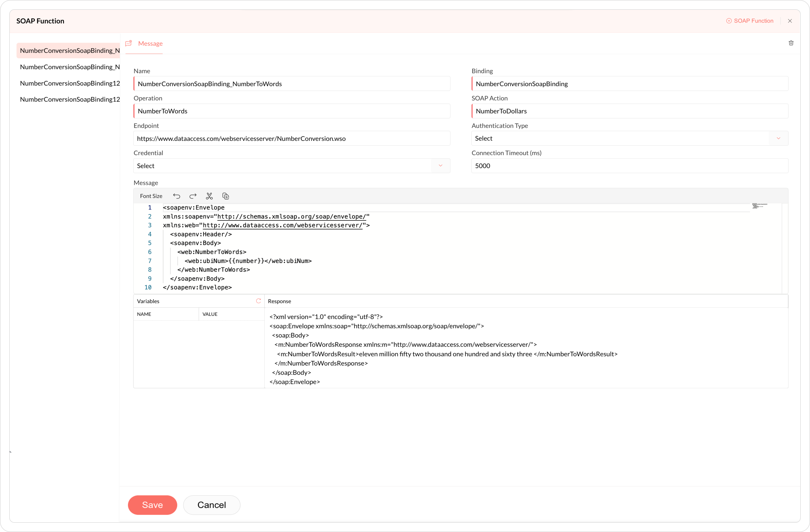
Task: Click the undo icon in message toolbar
Action: click(176, 196)
